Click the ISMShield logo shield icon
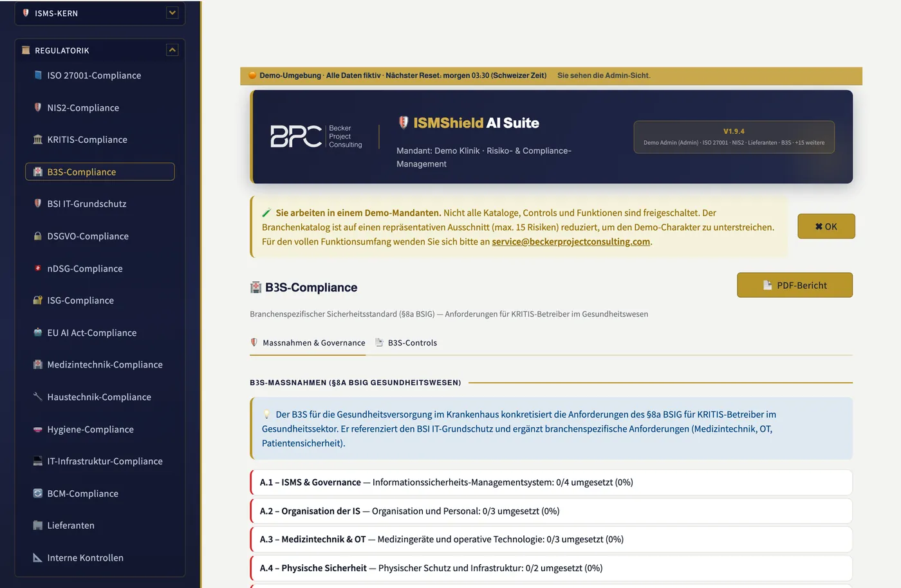This screenshot has width=901, height=588. [404, 122]
